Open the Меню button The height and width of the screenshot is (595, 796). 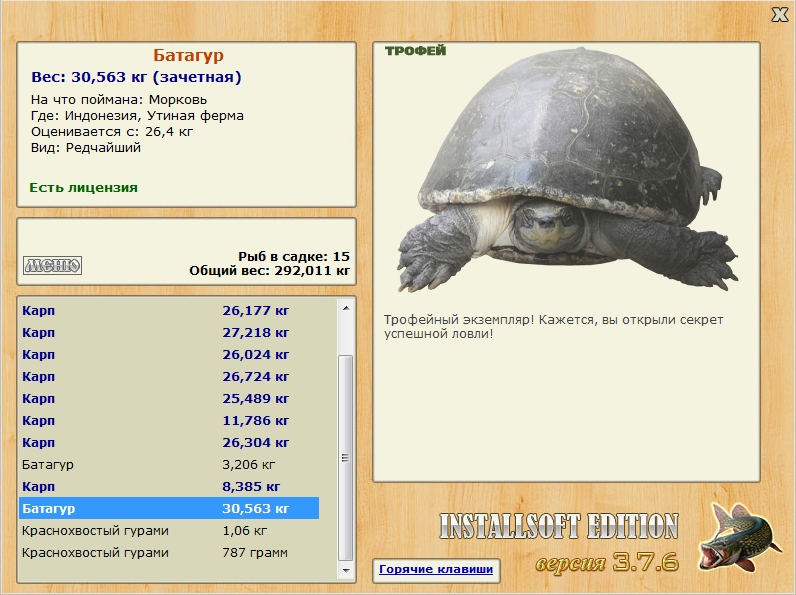click(x=52, y=265)
